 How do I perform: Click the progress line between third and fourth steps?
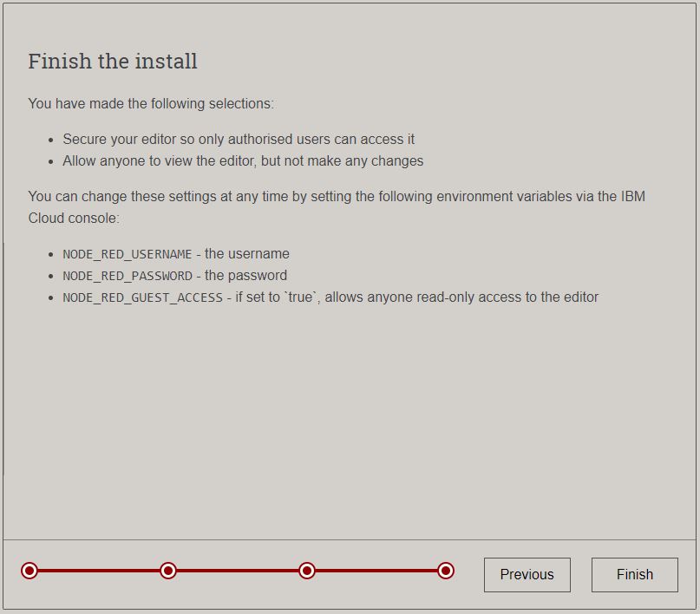click(376, 571)
